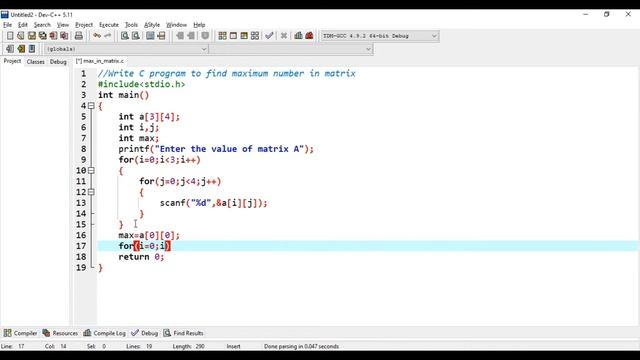Image resolution: width=640 pixels, height=360 pixels.
Task: Click the Stop execution X icon
Action: [x=284, y=36]
